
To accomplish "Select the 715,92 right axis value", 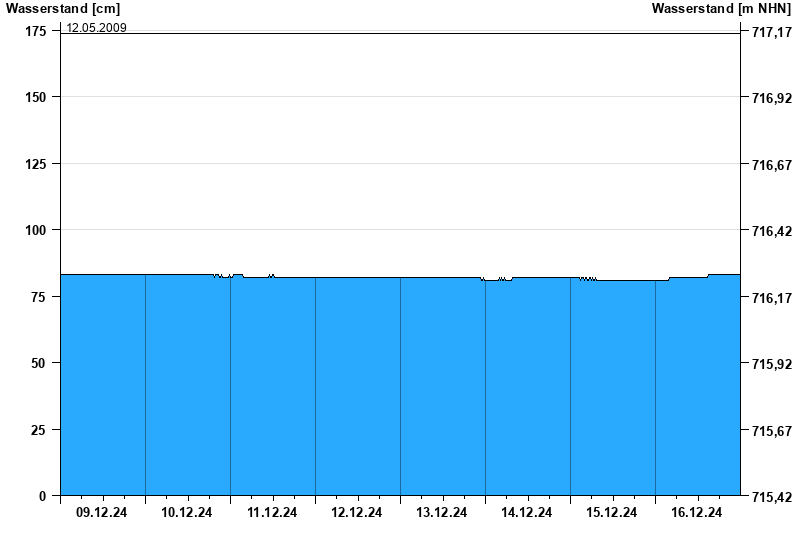I will [771, 364].
